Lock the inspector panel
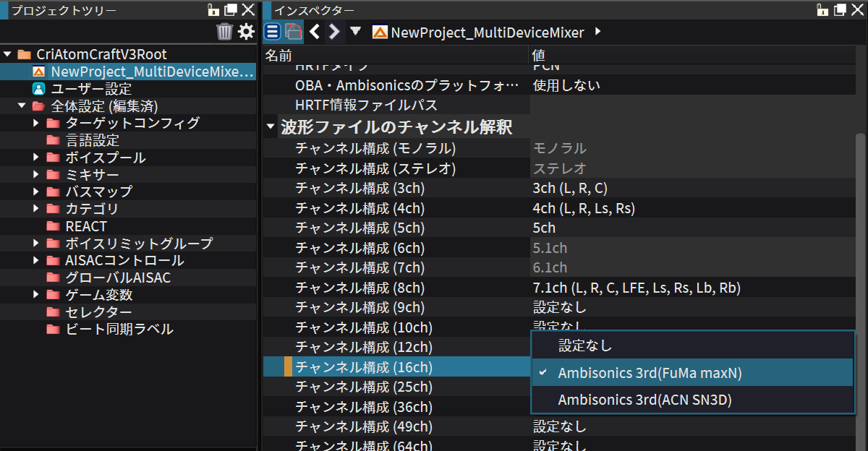 (x=822, y=10)
